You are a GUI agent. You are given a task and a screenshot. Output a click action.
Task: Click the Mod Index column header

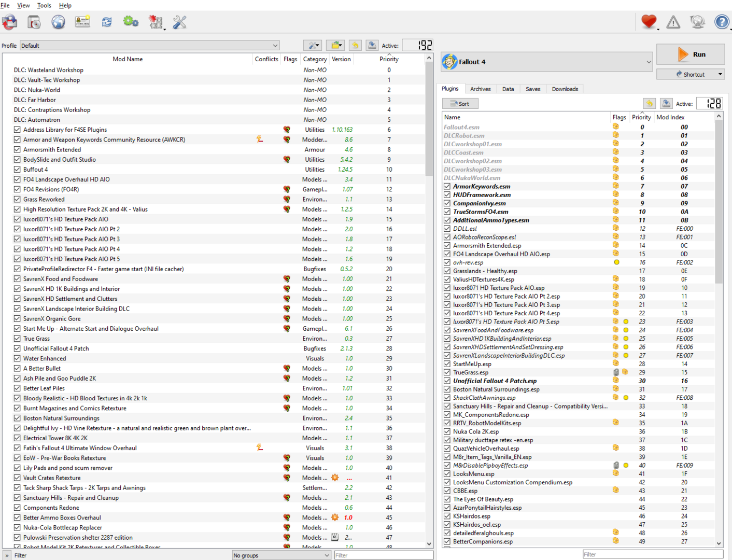point(670,117)
